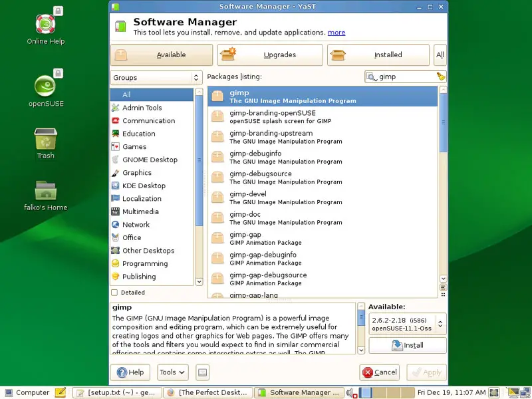Click packages list scroll down arrow

coord(443,279)
